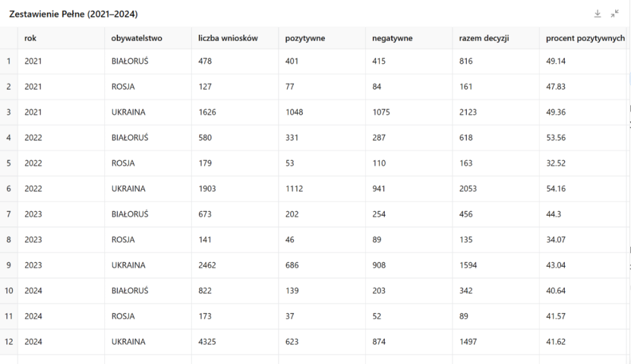The image size is (631, 364).
Task: Select the 'pozytywne' column header
Action: 305,38
